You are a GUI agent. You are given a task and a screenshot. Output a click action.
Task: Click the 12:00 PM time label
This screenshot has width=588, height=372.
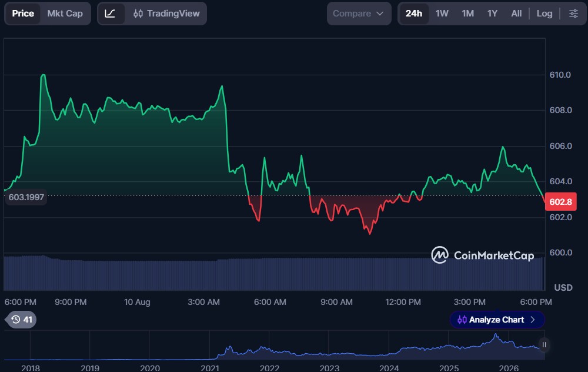click(403, 302)
